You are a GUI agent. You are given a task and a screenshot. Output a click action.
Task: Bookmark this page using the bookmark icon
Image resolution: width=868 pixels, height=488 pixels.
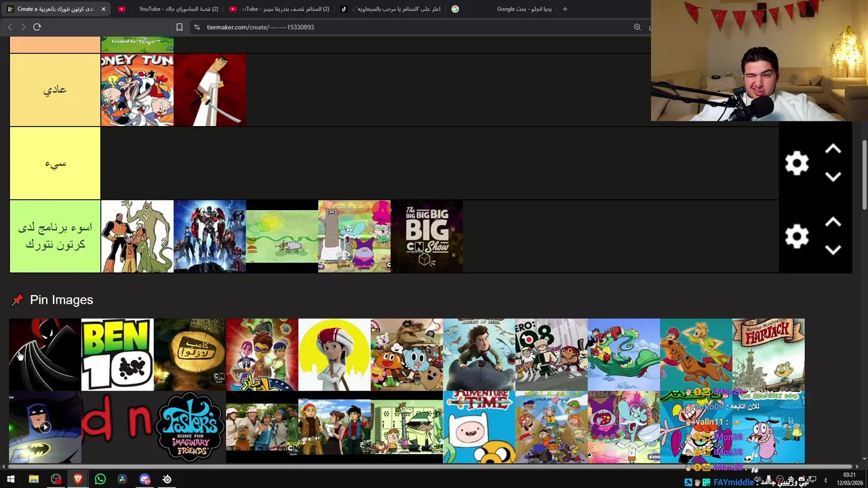pyautogui.click(x=179, y=27)
